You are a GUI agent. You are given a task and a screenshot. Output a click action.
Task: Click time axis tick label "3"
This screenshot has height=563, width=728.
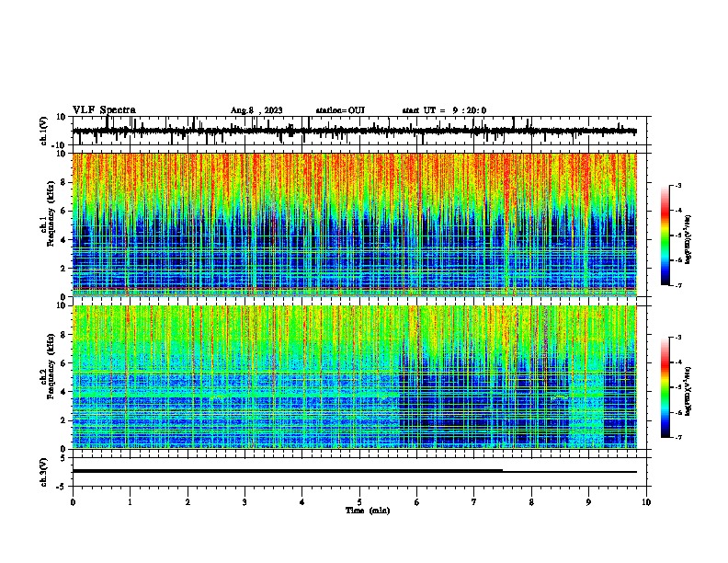pos(245,502)
